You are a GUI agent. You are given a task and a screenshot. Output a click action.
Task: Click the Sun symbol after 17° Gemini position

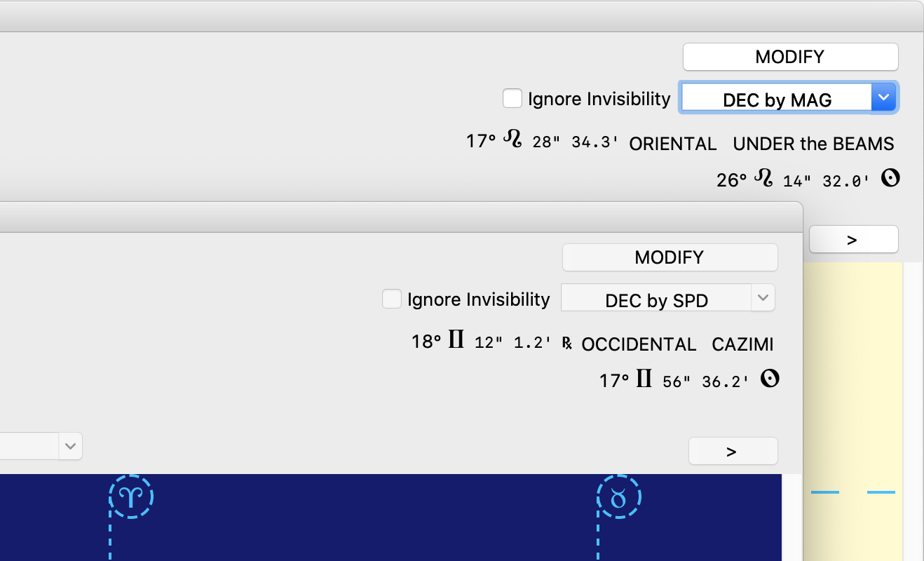pyautogui.click(x=770, y=379)
